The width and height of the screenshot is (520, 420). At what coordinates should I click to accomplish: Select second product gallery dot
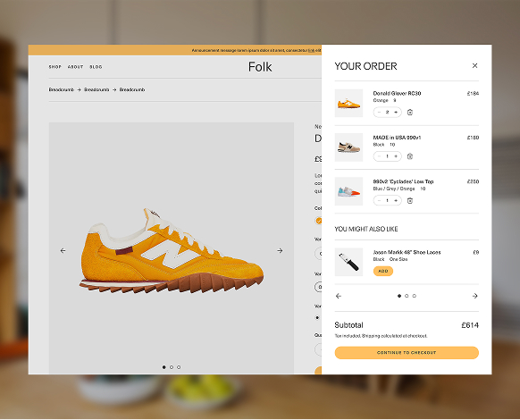(172, 367)
